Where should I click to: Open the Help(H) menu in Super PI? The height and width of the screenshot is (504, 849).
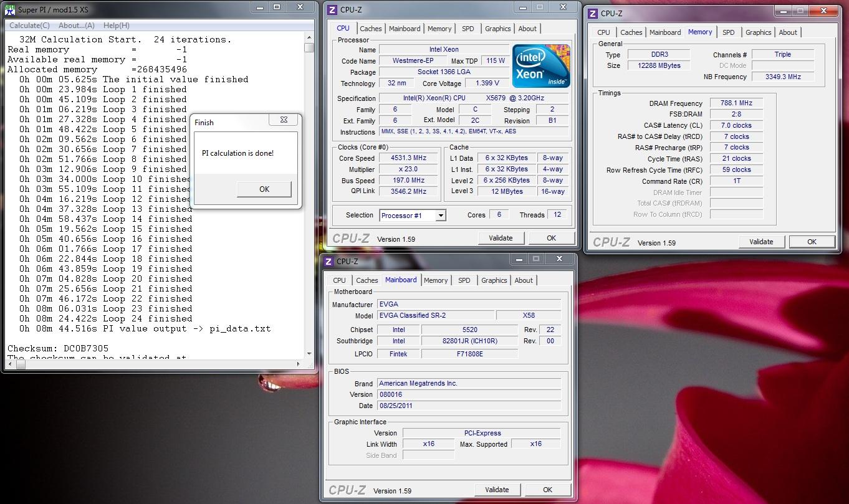117,26
